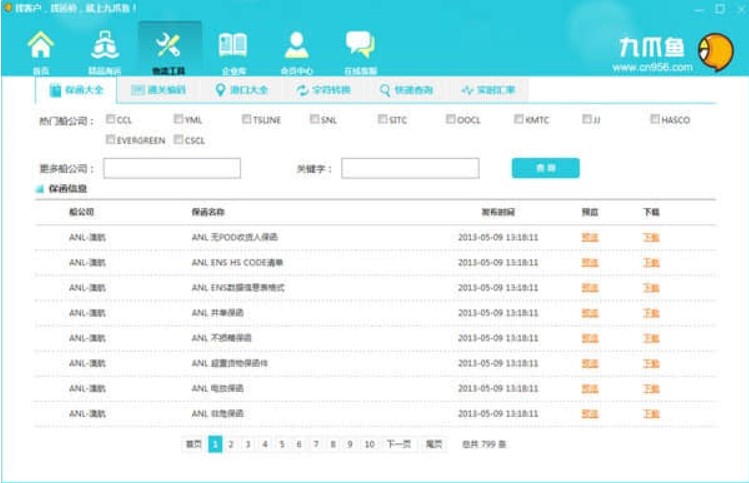Switch to the port directory tab
The image size is (749, 483).
[241, 90]
